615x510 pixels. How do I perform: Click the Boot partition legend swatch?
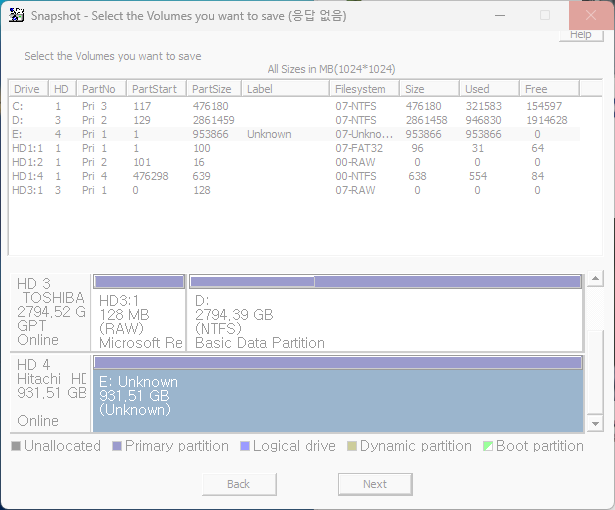(488, 446)
